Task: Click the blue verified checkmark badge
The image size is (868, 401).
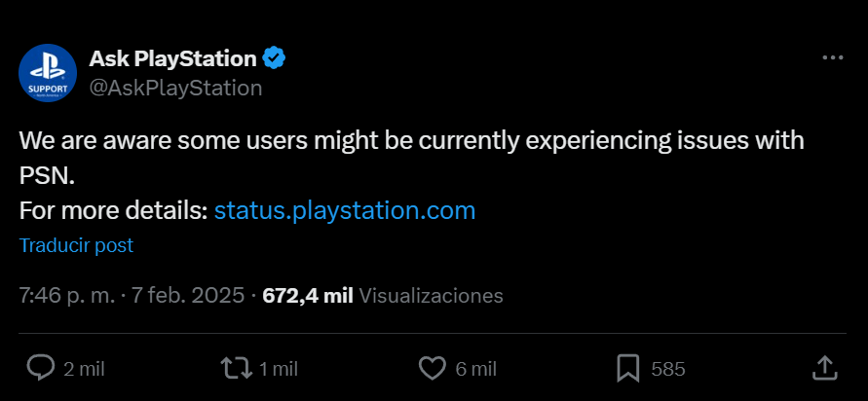Action: coord(276,58)
